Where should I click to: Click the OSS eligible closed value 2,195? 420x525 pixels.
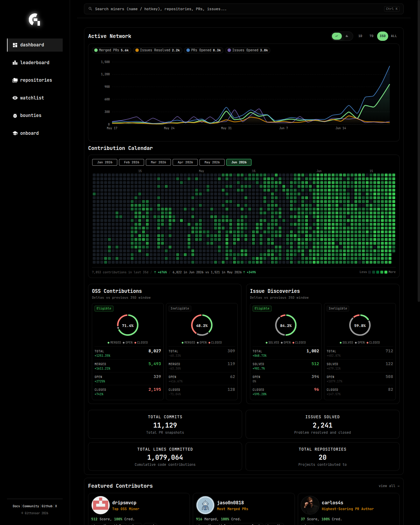point(155,390)
